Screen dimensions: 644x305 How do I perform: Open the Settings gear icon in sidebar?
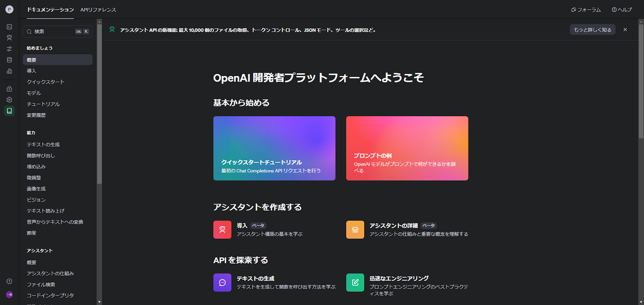tap(9, 100)
